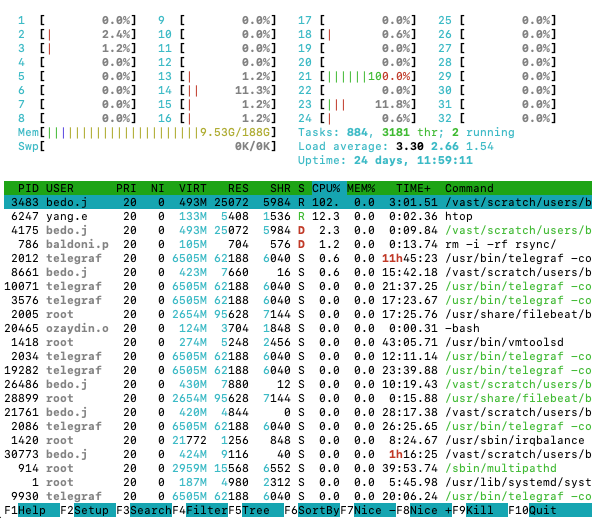The image size is (596, 518).
Task: Sort by the SHR column header
Action: (280, 188)
